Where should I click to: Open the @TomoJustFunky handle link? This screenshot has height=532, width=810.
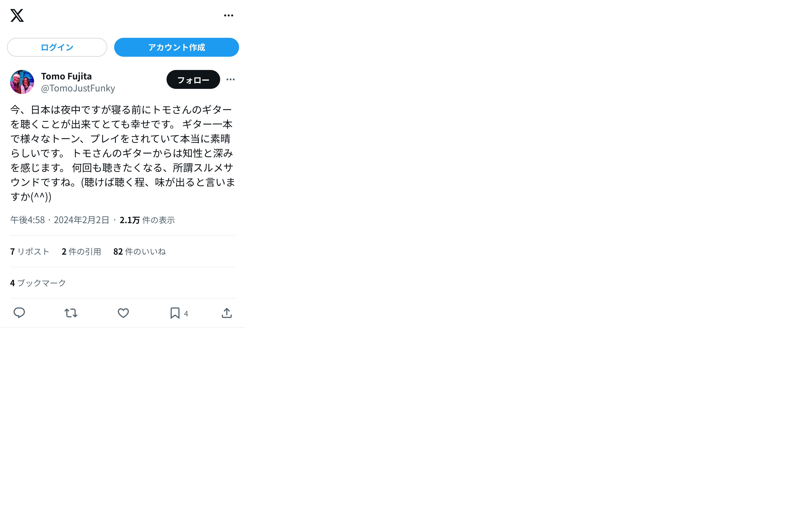(x=78, y=88)
